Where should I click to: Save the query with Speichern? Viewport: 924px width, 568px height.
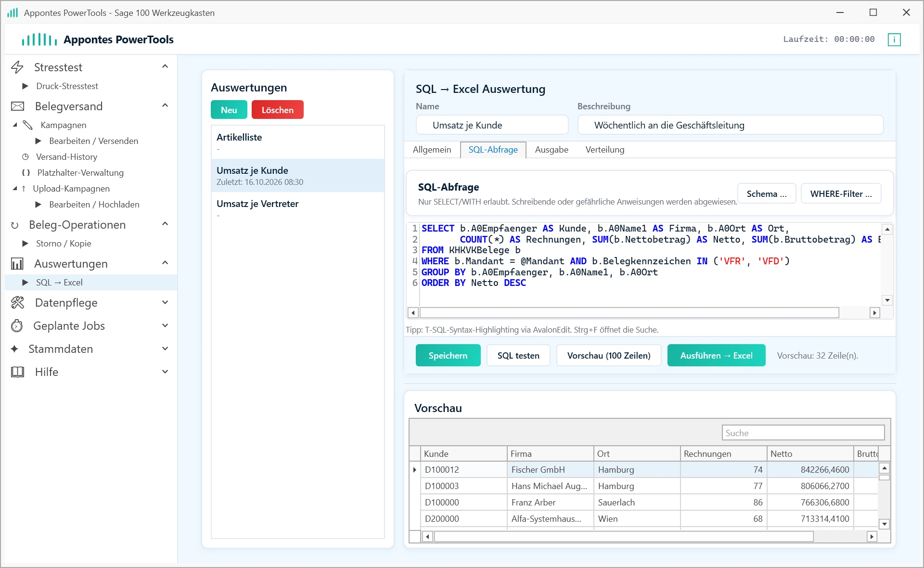(448, 355)
